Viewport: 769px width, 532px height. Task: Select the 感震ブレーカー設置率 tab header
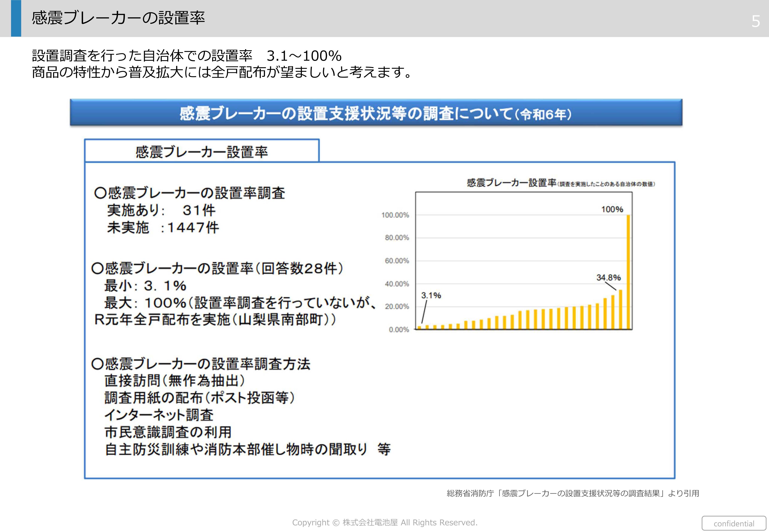[201, 152]
